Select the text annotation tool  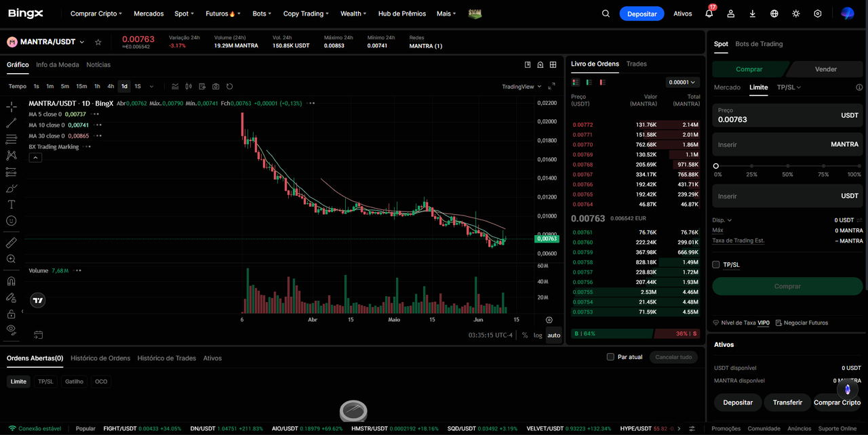click(11, 205)
